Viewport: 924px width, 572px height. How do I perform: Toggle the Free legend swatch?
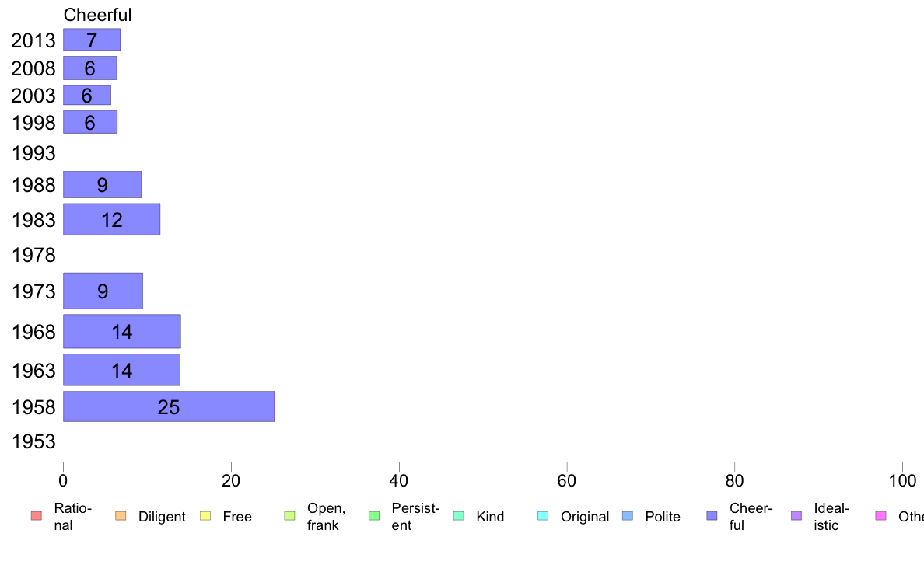coord(205,516)
